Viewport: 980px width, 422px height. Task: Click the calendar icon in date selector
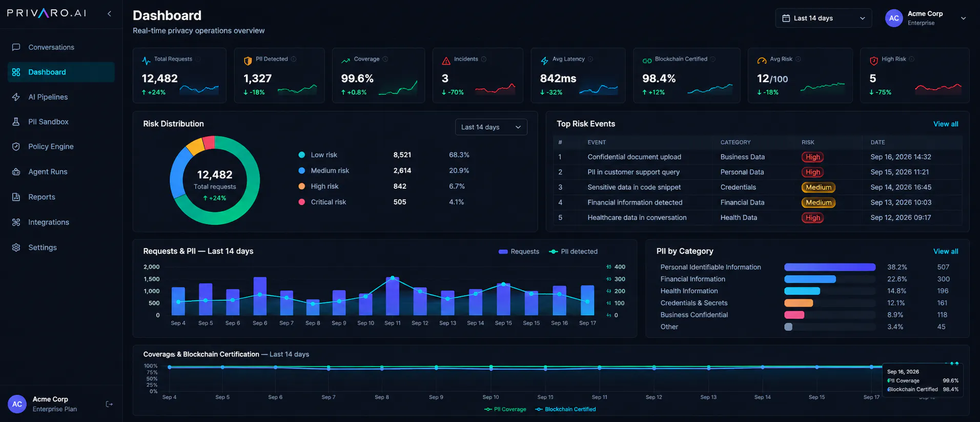[786, 18]
